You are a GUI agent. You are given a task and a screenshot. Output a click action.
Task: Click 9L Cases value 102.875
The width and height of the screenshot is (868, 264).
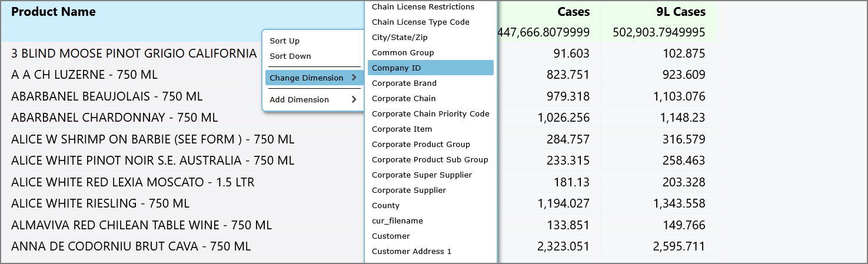pos(684,54)
